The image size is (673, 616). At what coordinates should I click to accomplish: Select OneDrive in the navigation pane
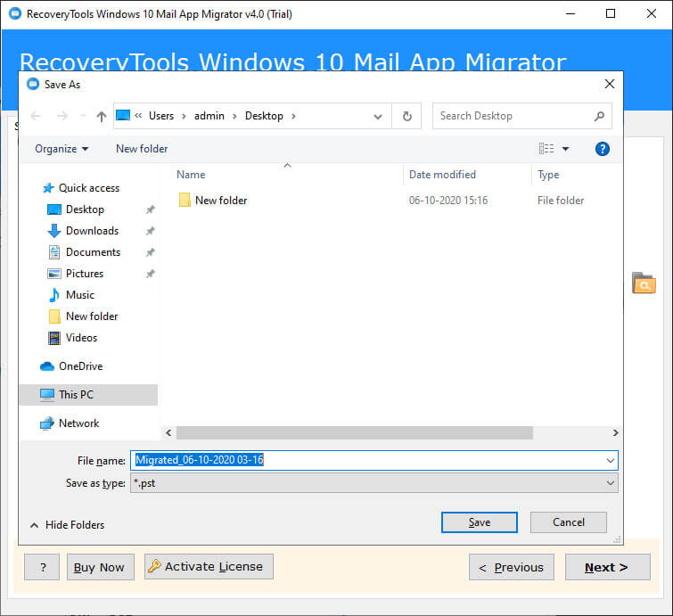81,366
